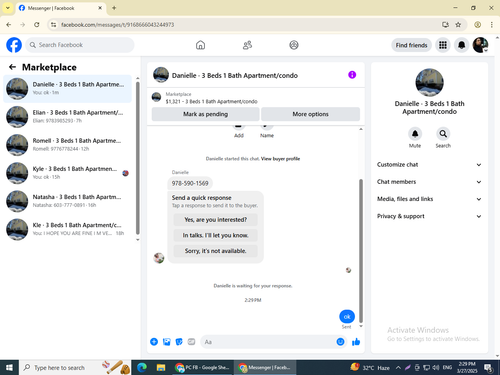Open Chrome profile icon
The height and width of the screenshot is (375, 500).
pos(477,25)
